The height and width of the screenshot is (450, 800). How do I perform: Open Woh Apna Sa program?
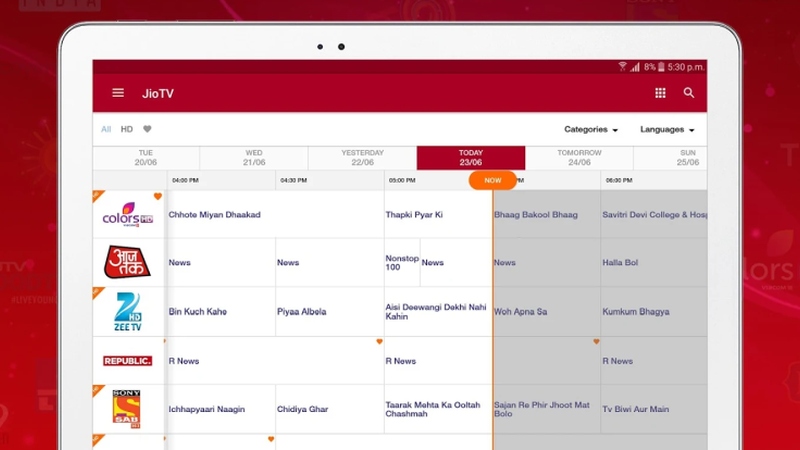tap(547, 311)
